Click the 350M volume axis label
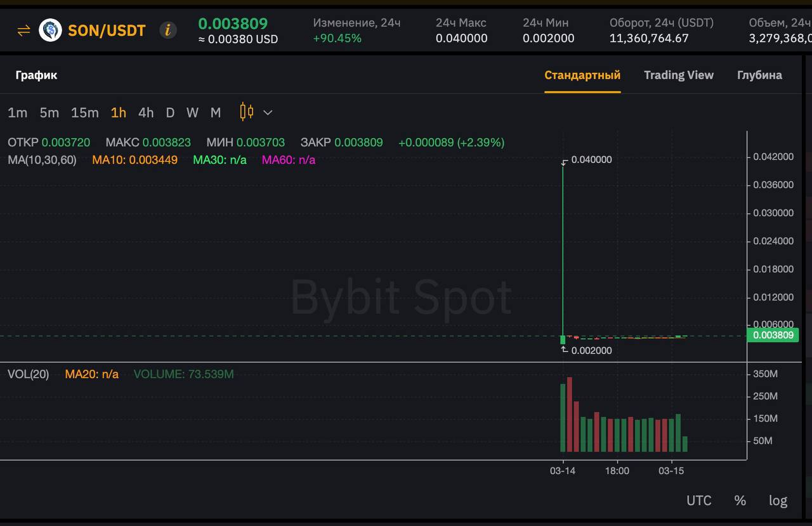Viewport: 812px width, 526px height. coord(765,374)
